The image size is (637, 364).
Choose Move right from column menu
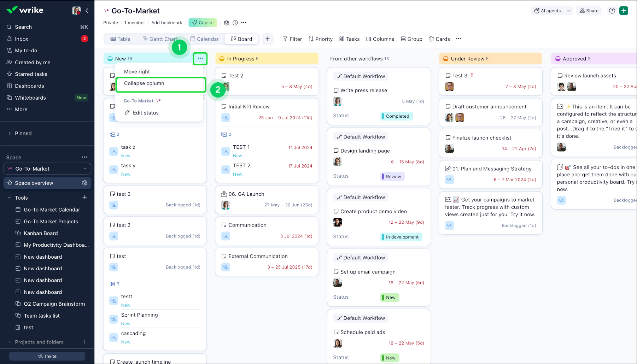(x=137, y=71)
